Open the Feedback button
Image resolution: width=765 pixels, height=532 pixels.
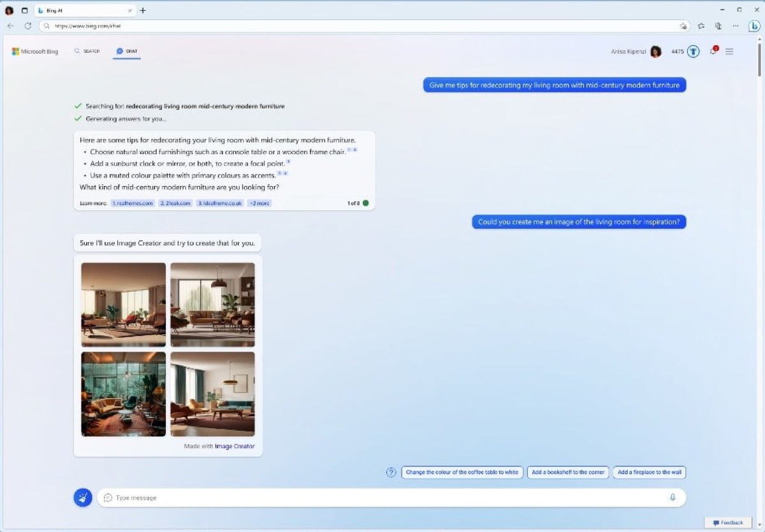pos(729,523)
